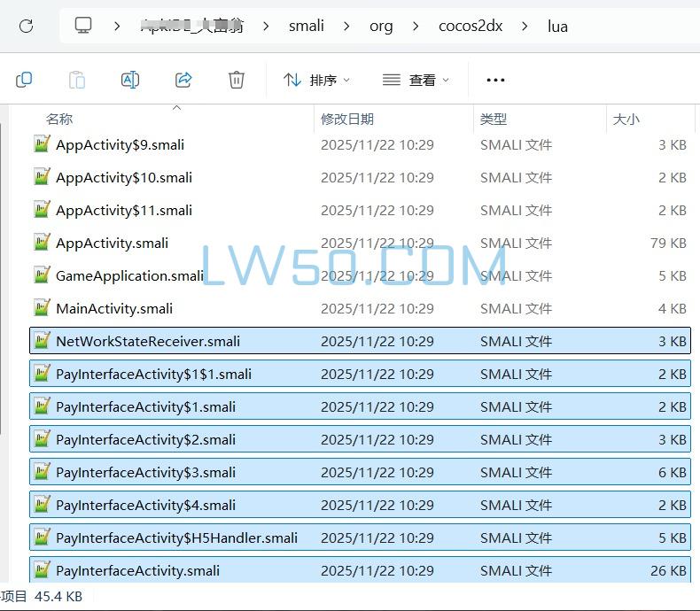Sort by 类型 column header
Image resolution: width=700 pixels, height=611 pixels.
pyautogui.click(x=494, y=119)
